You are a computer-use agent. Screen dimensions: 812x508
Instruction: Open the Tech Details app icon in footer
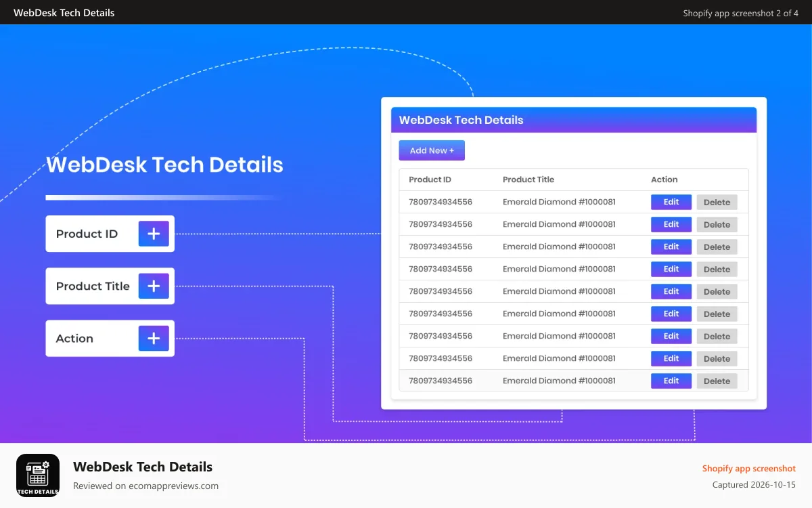(38, 475)
